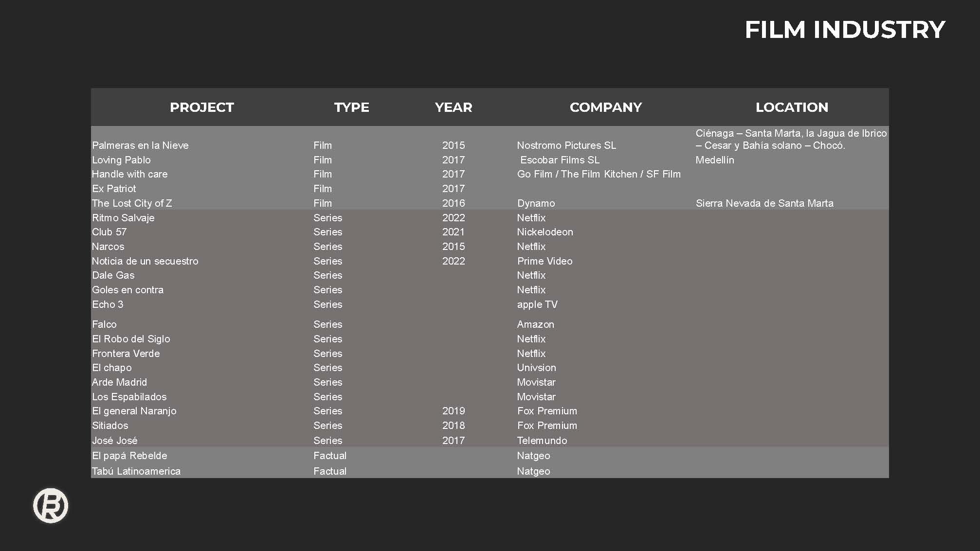Click year 2018 in the Sitiados row

[x=454, y=426]
